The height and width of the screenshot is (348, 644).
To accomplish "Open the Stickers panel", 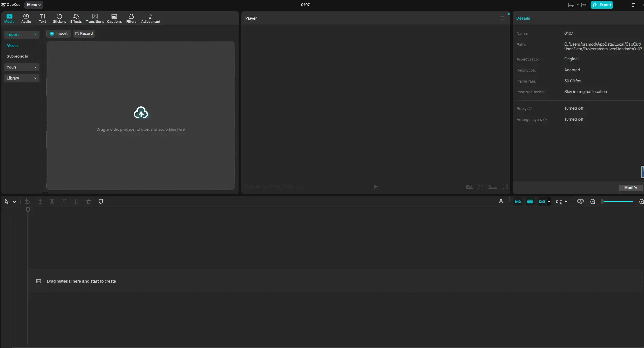I will pos(59,18).
